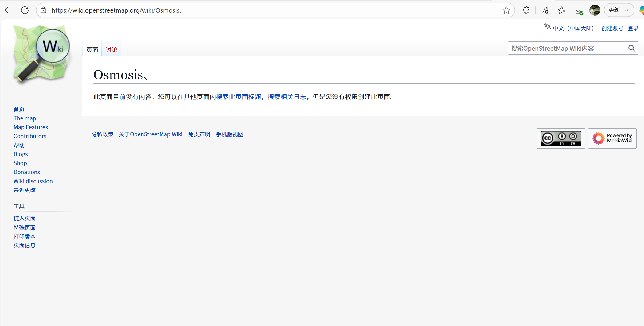Image resolution: width=644 pixels, height=326 pixels.
Task: Open the 中文 language selector
Action: point(573,28)
